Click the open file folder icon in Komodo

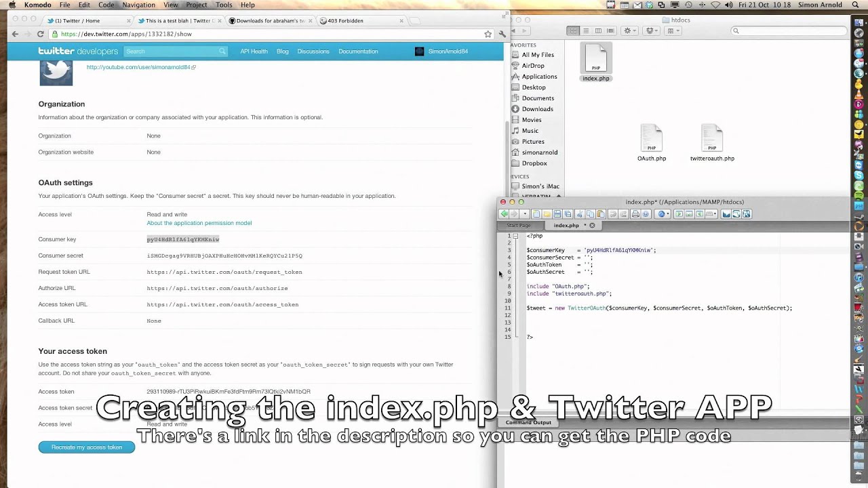547,214
